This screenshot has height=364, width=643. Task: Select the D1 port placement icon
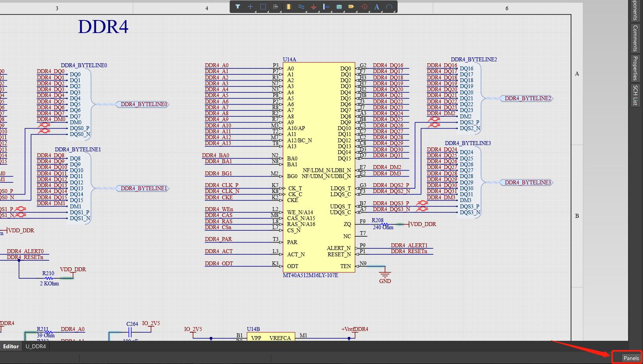351,7
